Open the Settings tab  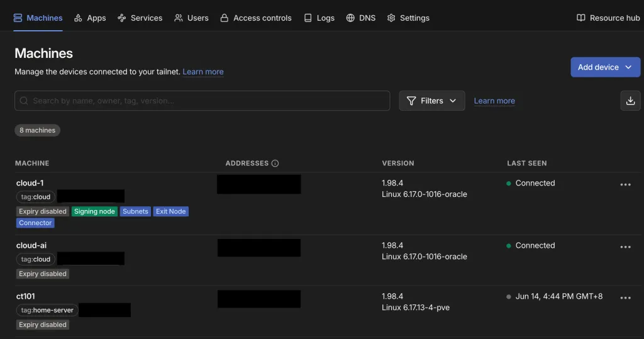click(408, 18)
